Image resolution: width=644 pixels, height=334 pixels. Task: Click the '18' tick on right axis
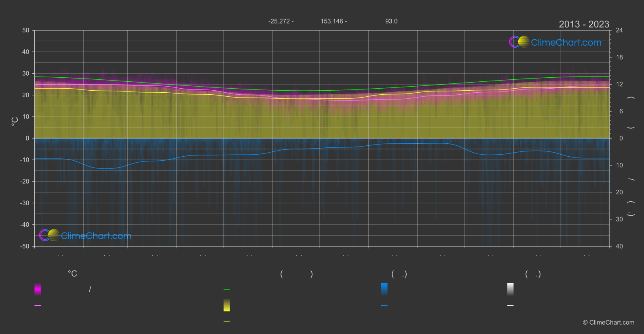click(619, 57)
